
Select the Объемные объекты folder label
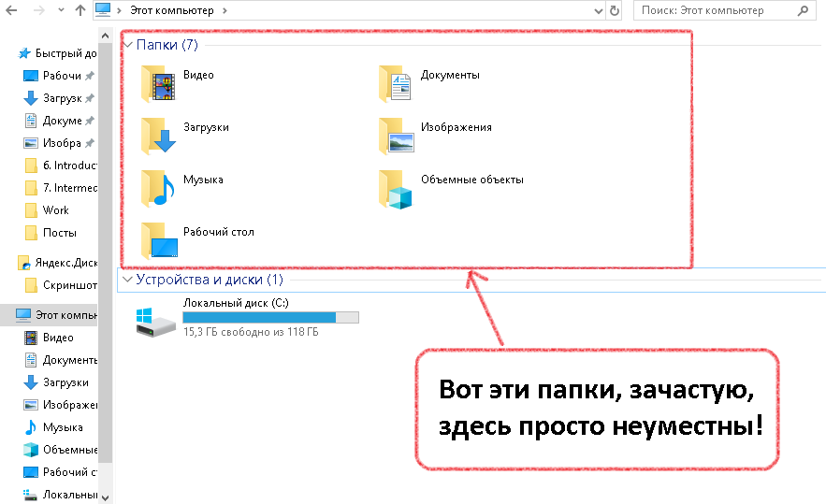click(x=472, y=180)
